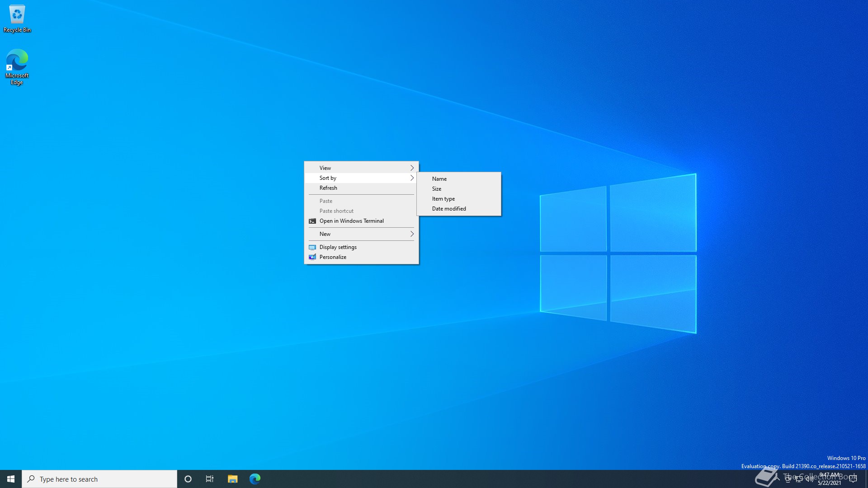Click the Type here to search box
Screen dimensions: 868x488
tap(99, 479)
